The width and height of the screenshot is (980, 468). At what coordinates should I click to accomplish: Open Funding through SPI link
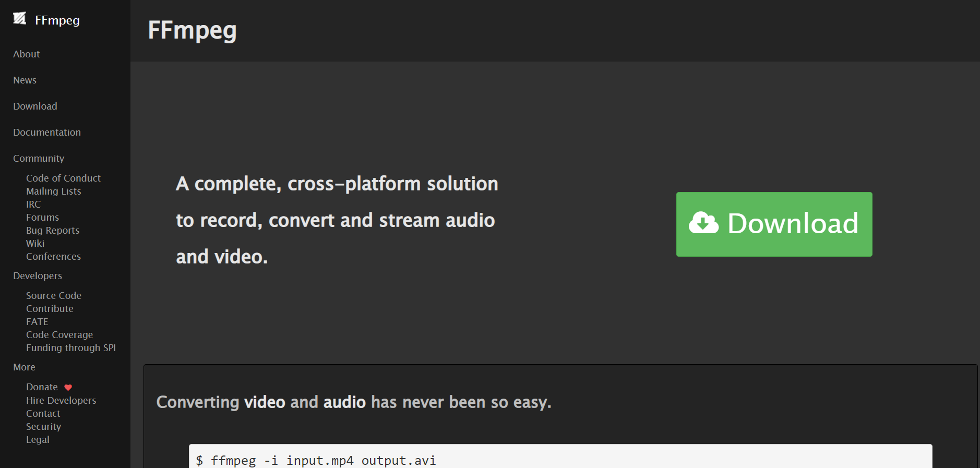[71, 348]
